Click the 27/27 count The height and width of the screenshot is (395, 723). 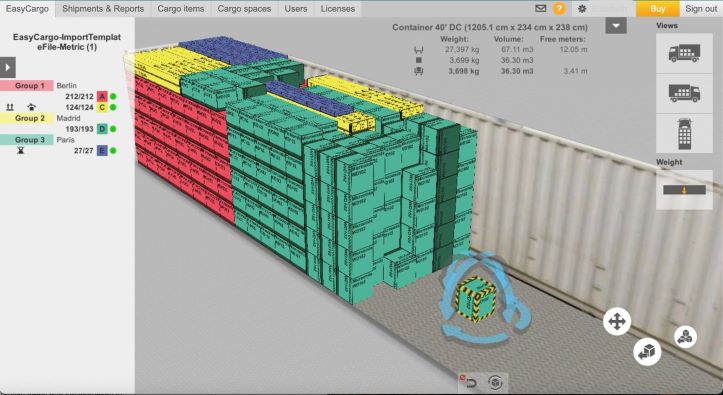pos(83,150)
